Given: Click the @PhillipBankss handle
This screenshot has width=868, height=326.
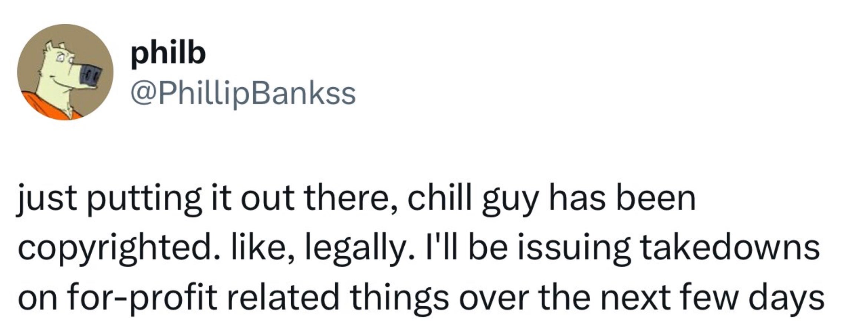Looking at the screenshot, I should coord(243,94).
